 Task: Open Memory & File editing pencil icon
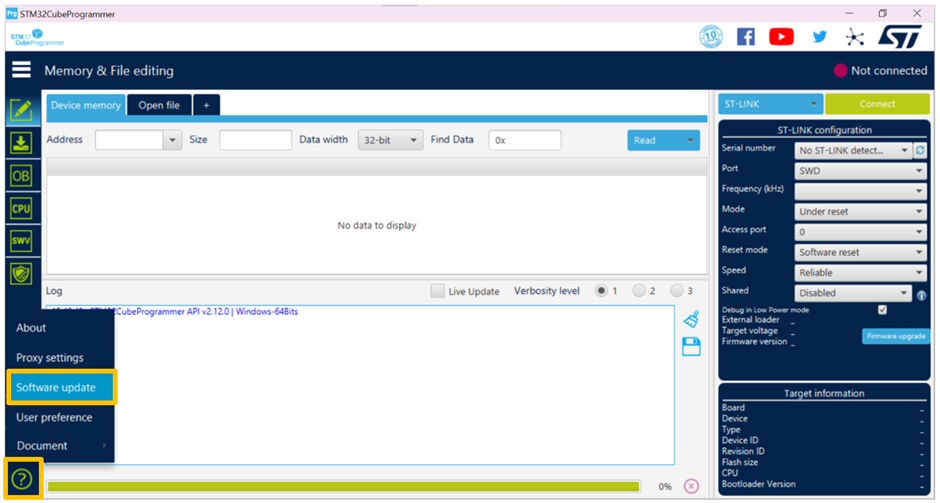click(21, 110)
